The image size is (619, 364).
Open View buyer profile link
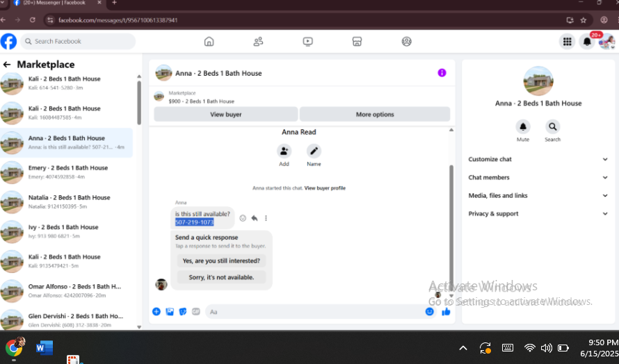coord(325,188)
